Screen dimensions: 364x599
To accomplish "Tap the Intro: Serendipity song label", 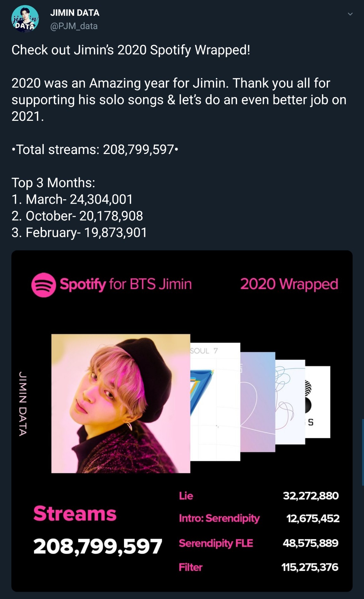I will click(219, 518).
